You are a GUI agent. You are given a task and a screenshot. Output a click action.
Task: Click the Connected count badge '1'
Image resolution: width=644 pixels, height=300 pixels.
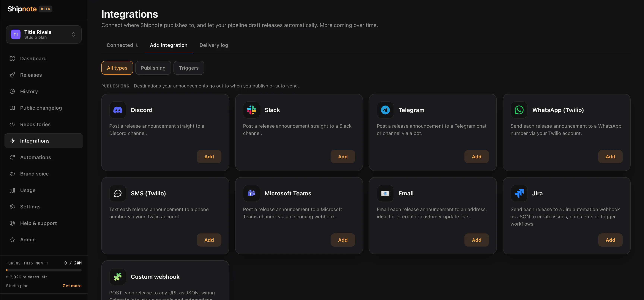pyautogui.click(x=137, y=45)
